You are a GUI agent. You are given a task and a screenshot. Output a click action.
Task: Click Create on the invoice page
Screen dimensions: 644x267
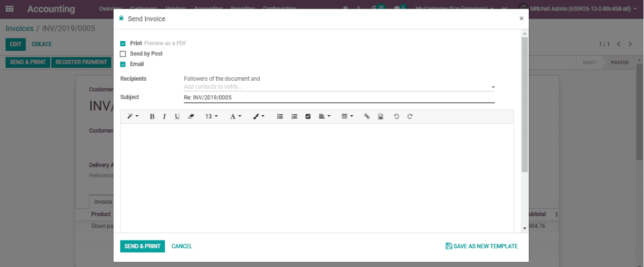(x=42, y=44)
